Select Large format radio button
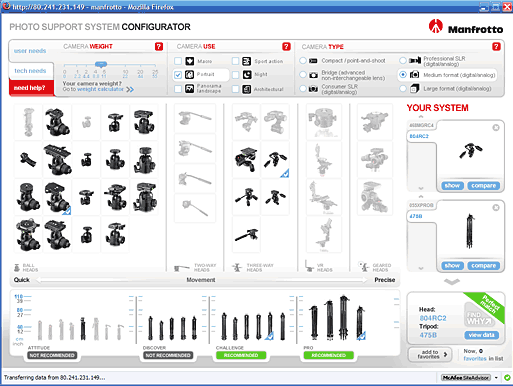Screen dimensions: 513x386 pos(403,89)
